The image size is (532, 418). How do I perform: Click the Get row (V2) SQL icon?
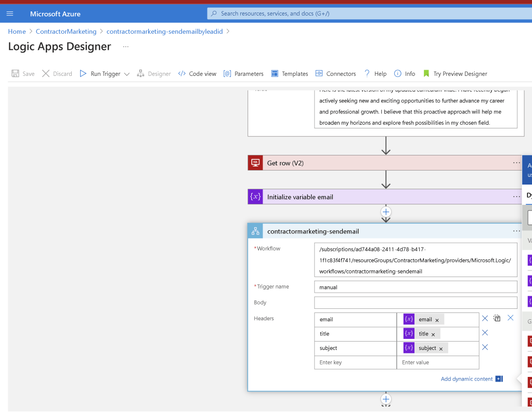click(x=255, y=163)
